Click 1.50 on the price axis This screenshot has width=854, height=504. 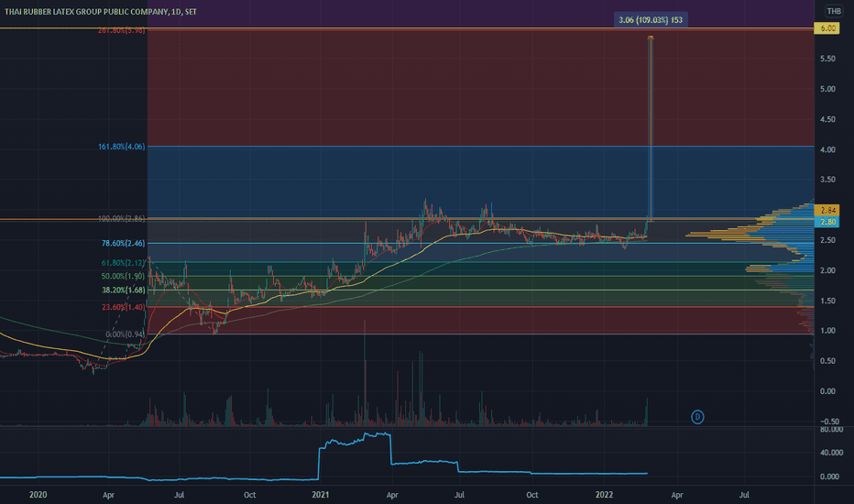tap(827, 301)
